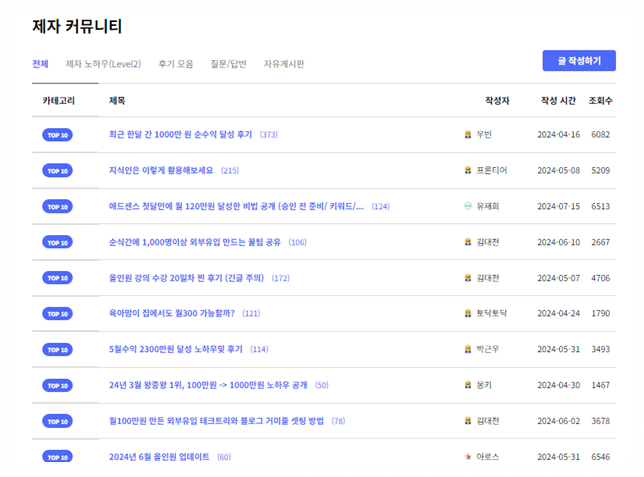This screenshot has width=644, height=477.
Task: Click author name 프론티어
Action: click(x=492, y=170)
